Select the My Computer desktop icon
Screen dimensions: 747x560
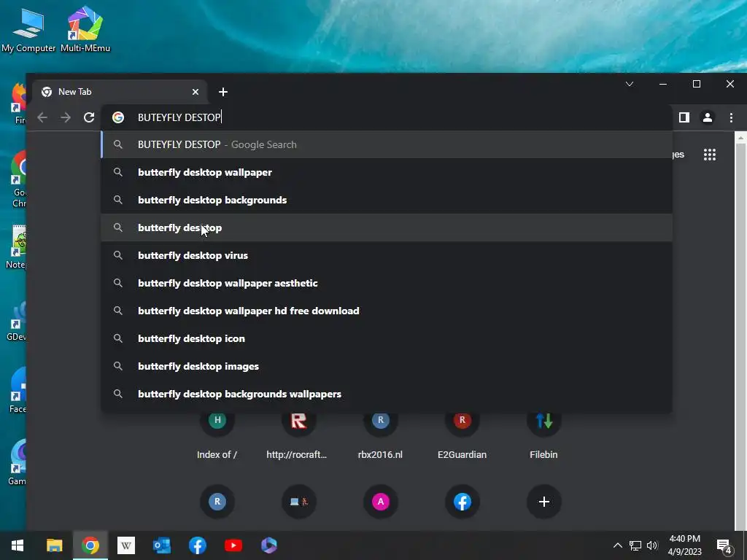[x=28, y=29]
